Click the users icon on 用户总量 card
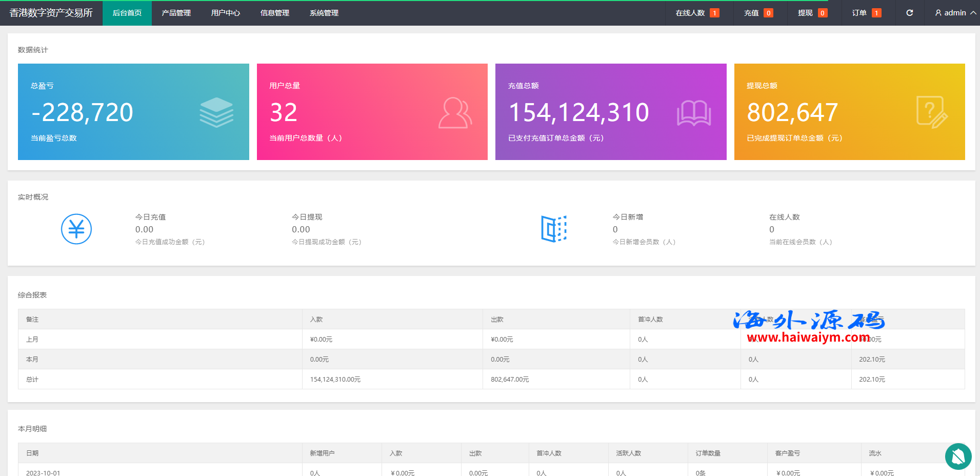 coord(455,113)
